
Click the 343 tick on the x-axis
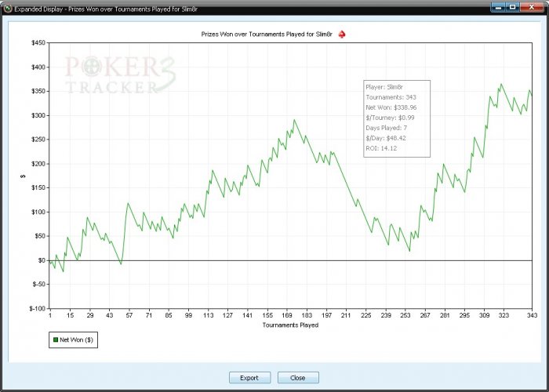(531, 315)
